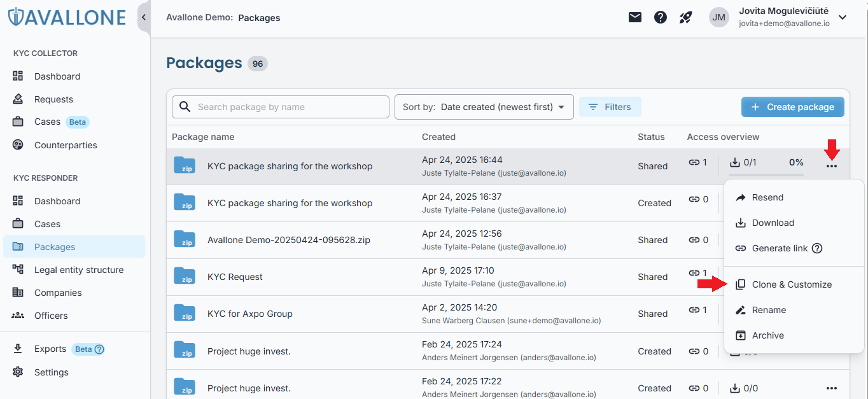Viewport: 868px width, 399px height.
Task: Click download progress bar showing 0%
Action: (x=766, y=174)
